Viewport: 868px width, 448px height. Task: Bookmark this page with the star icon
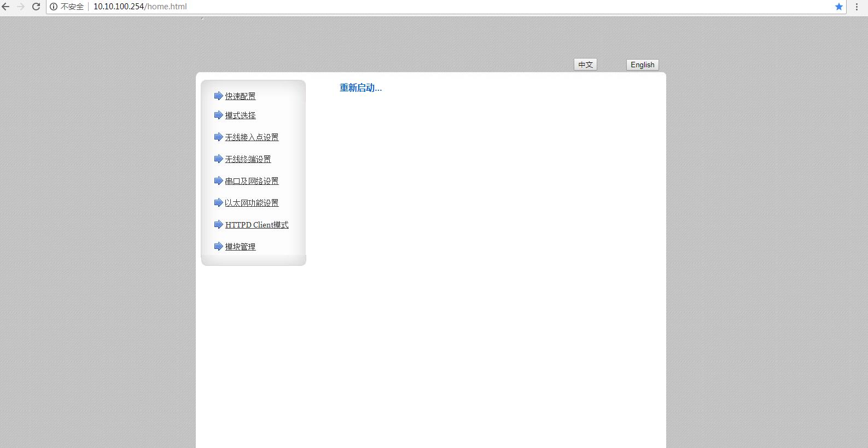pyautogui.click(x=838, y=7)
